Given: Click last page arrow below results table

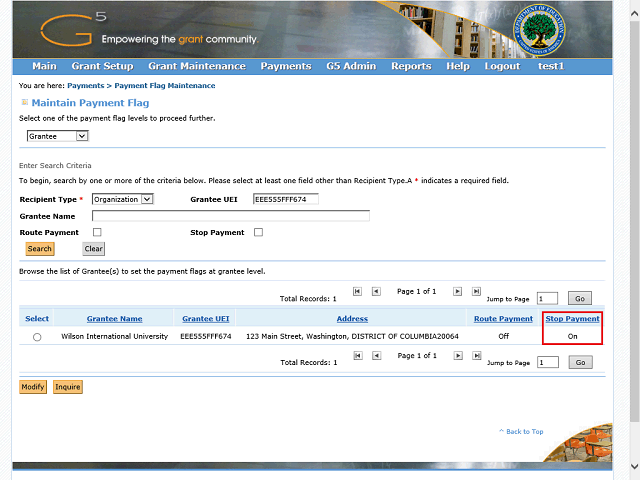Looking at the screenshot, I should point(476,356).
